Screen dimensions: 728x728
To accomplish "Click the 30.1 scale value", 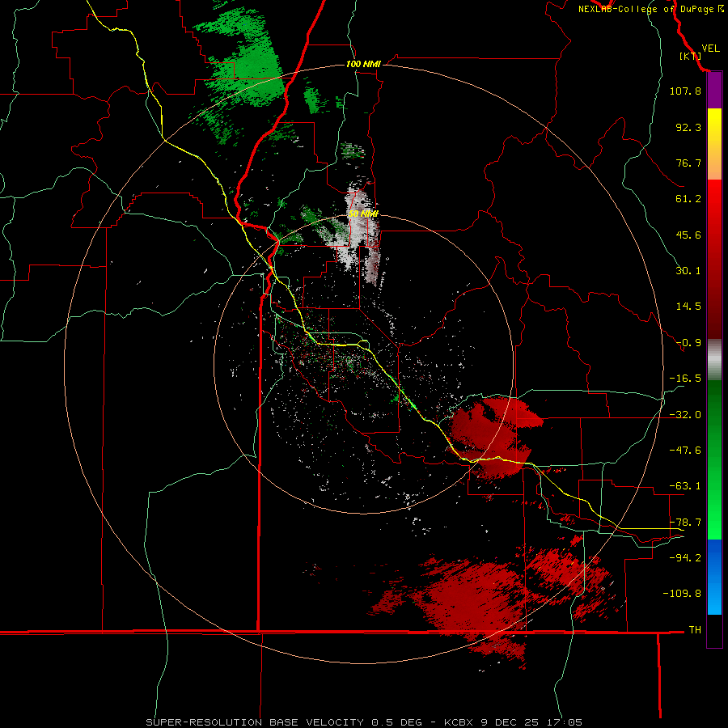I will click(688, 271).
